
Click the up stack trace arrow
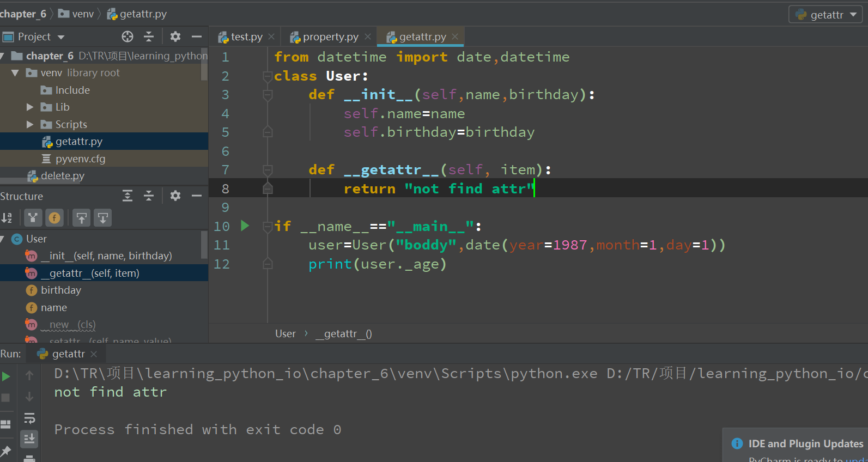pyautogui.click(x=29, y=375)
